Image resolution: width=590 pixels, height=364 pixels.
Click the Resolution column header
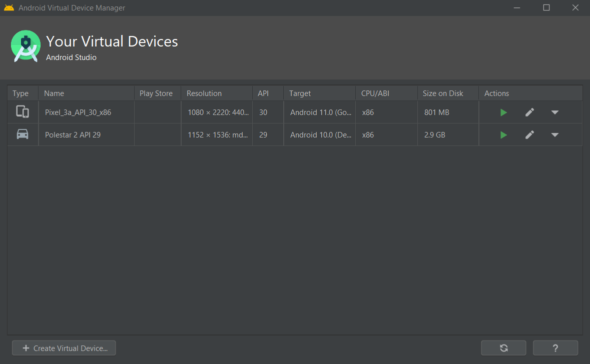(204, 93)
